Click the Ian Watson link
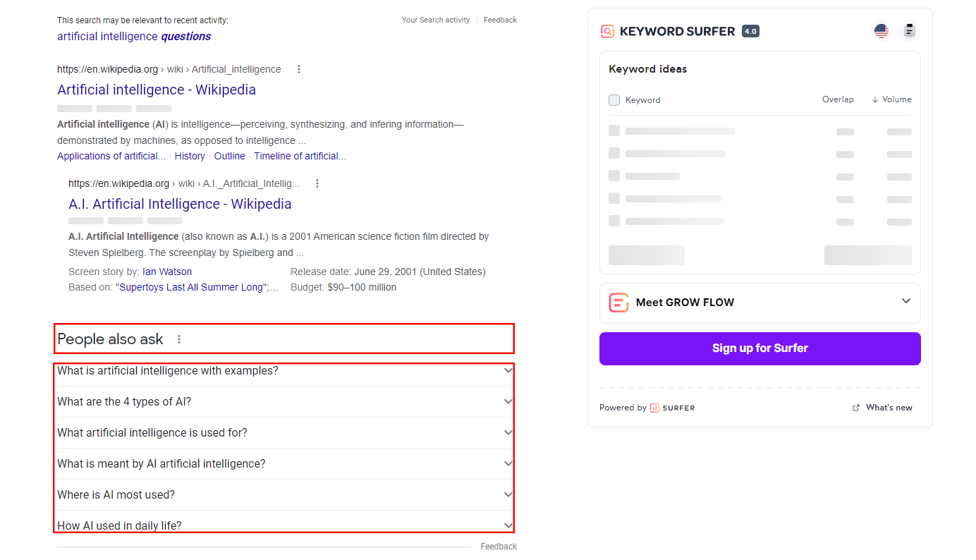The image size is (976, 560). click(x=167, y=272)
